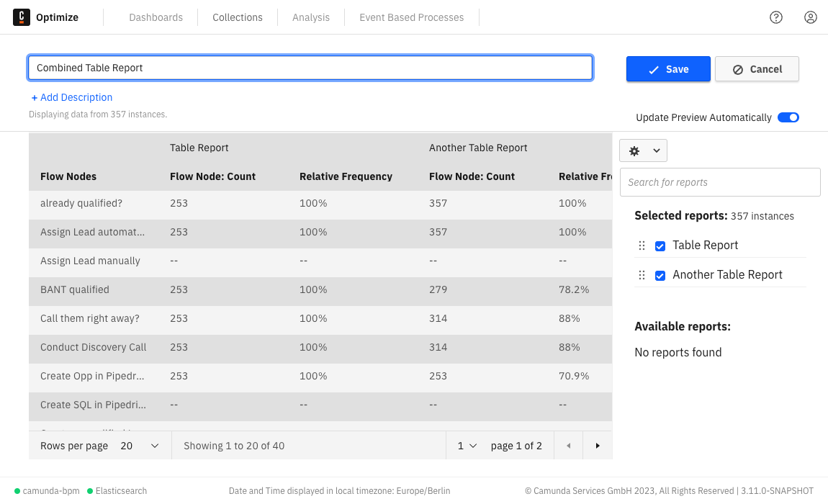Click the 279 count cell

point(438,289)
